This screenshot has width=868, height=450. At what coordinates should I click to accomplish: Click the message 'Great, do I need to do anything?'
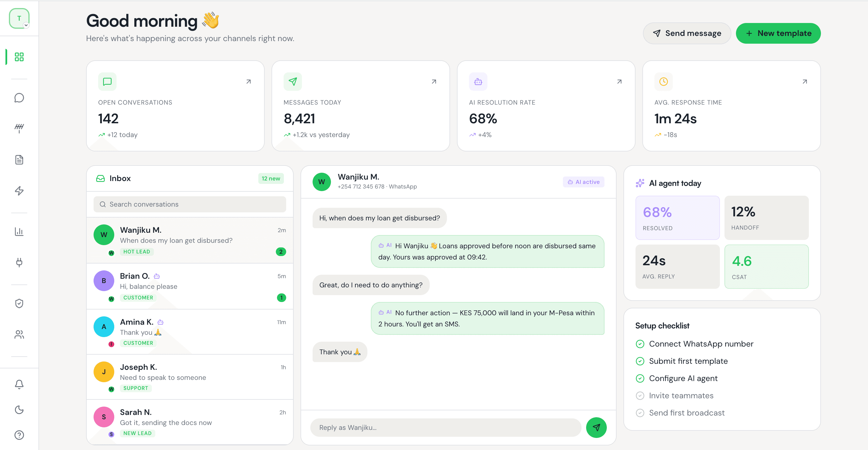[x=371, y=285]
